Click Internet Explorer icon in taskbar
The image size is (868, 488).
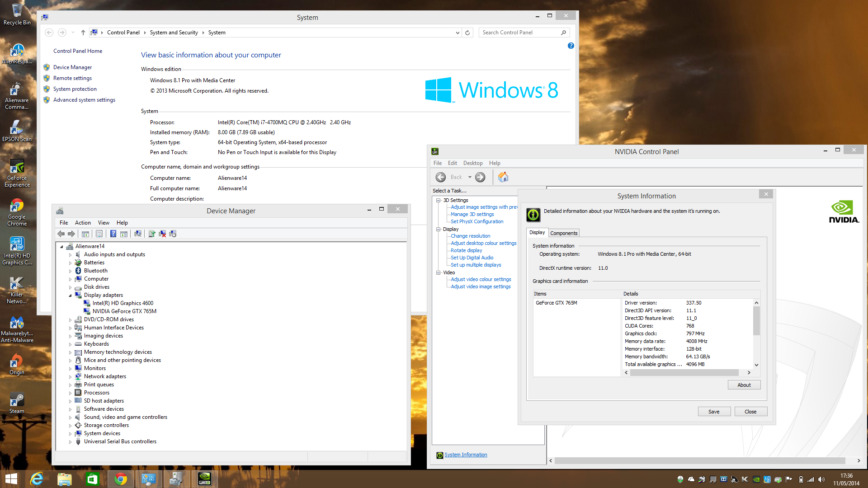pyautogui.click(x=37, y=479)
